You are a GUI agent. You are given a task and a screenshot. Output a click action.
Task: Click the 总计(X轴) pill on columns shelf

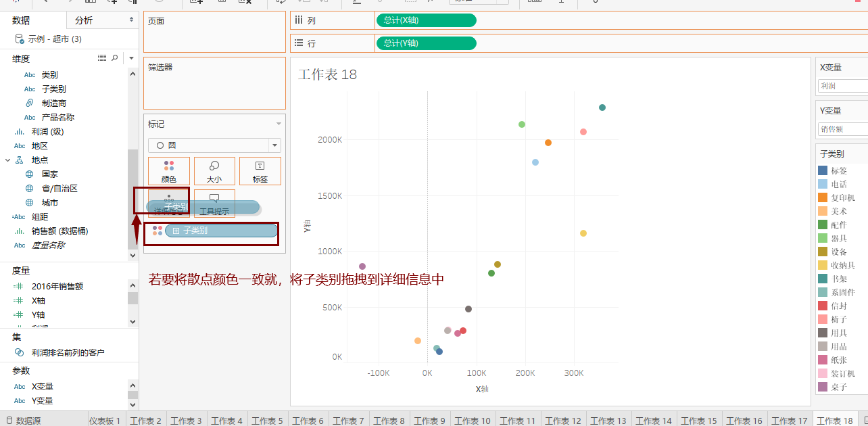pos(426,20)
